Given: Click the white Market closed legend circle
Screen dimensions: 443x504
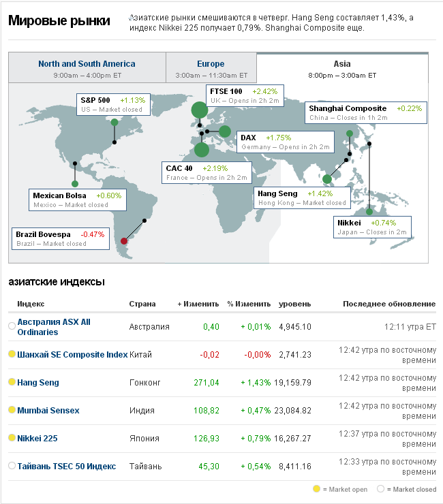Looking at the screenshot, I should (380, 488).
